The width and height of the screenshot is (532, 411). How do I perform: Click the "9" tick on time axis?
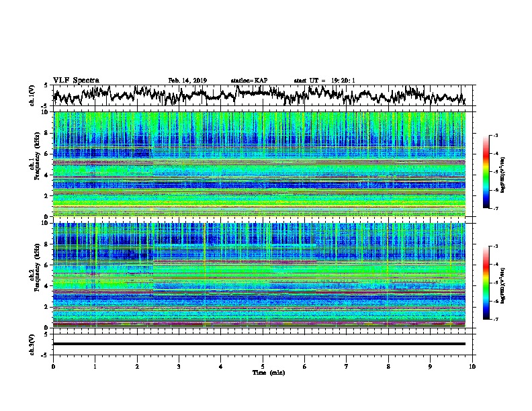tap(430, 367)
